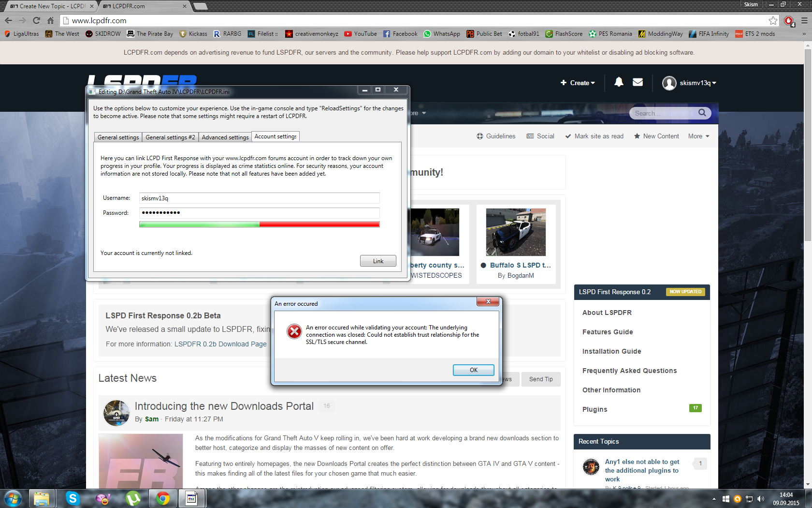Click the site search magnifier icon
Viewport: 812px width, 508px height.
tap(702, 113)
